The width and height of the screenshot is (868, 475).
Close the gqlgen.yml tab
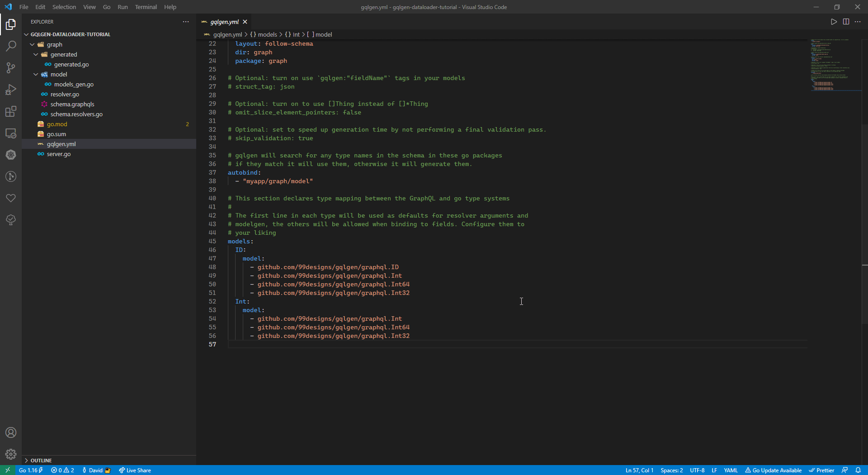(245, 22)
